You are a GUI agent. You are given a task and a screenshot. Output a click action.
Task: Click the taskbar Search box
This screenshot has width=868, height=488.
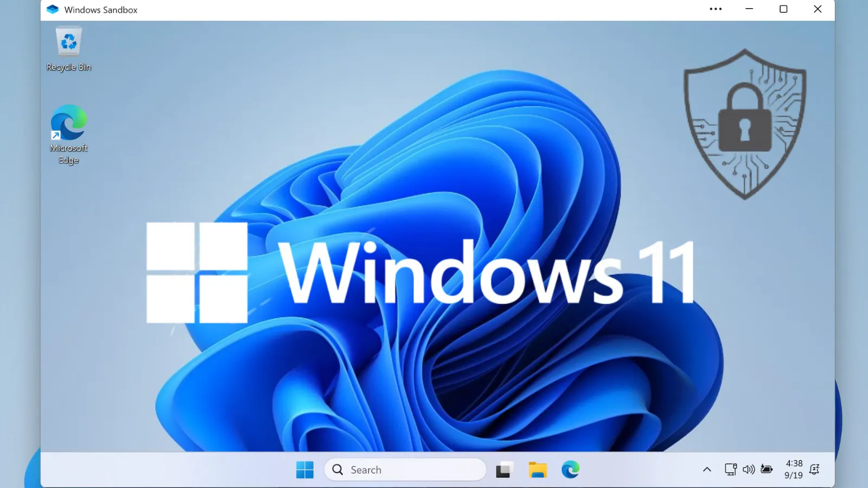point(405,470)
